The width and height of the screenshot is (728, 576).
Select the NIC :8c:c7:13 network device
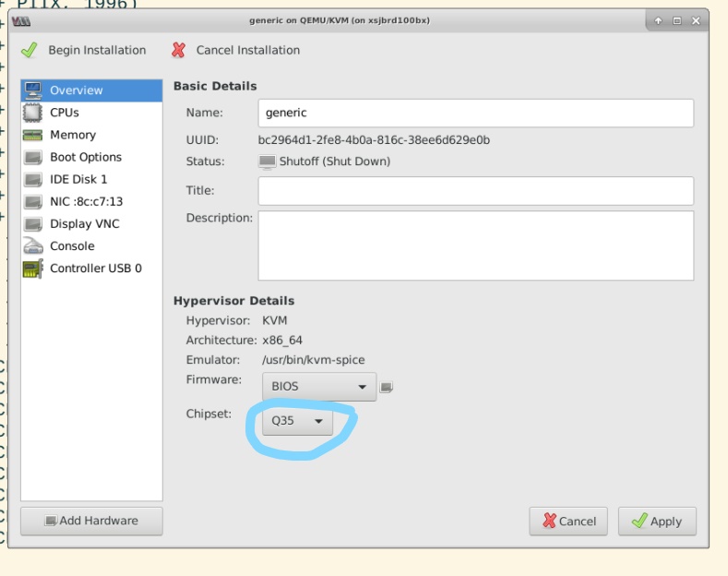pyautogui.click(x=86, y=201)
